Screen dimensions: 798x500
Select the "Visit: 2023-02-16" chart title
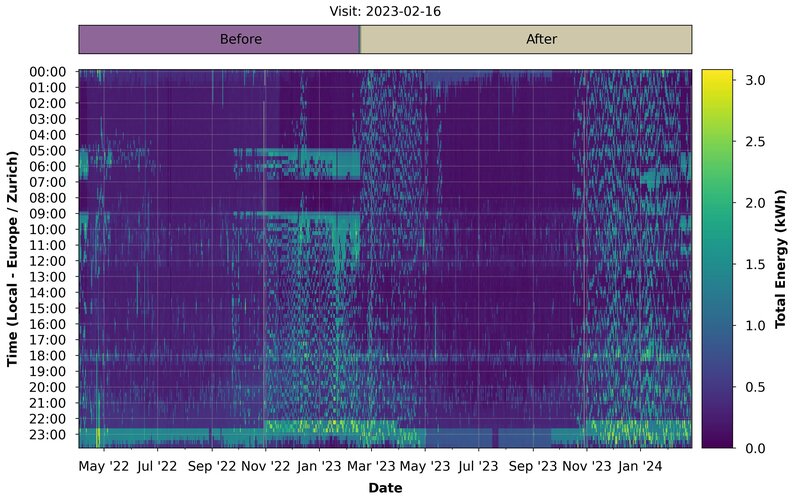point(385,11)
